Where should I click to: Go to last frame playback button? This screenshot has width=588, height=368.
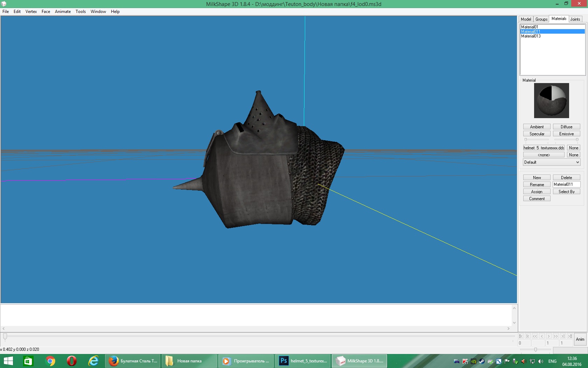570,336
